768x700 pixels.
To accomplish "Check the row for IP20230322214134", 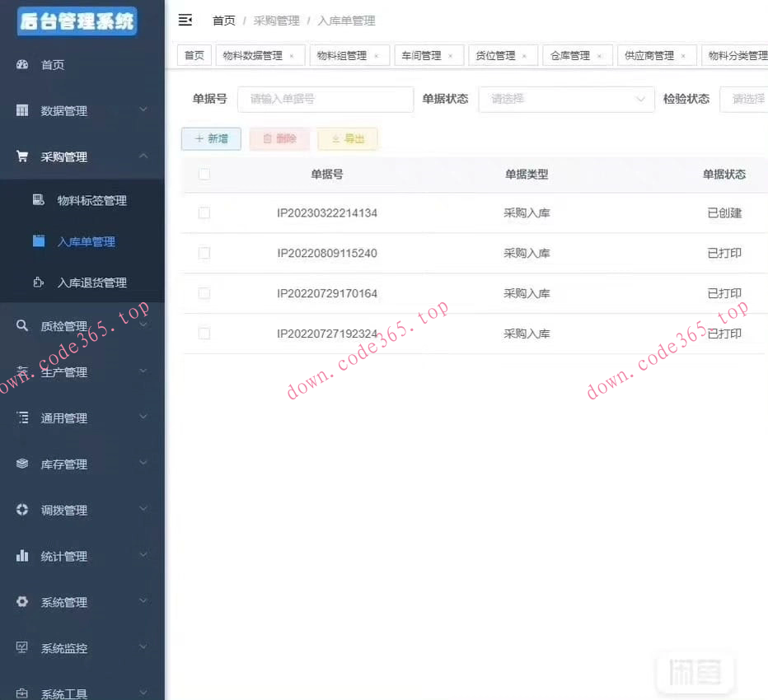I will [x=204, y=212].
